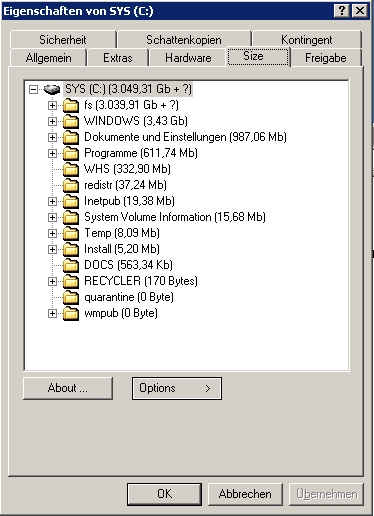
Task: Expand the Inetpub folder node
Action: point(52,201)
